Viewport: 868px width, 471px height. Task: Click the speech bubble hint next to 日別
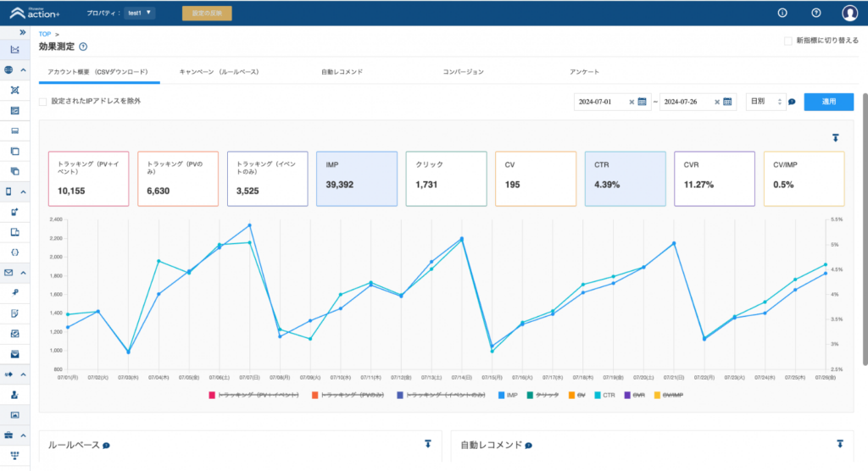click(792, 102)
